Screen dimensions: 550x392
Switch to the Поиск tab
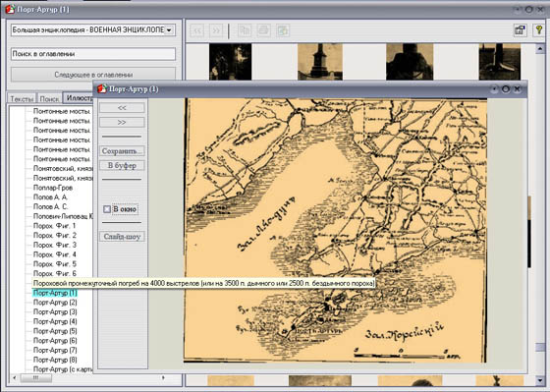pyautogui.click(x=49, y=98)
